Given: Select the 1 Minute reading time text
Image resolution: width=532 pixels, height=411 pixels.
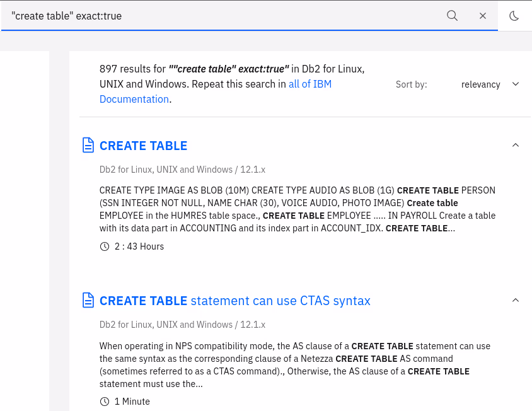Looking at the screenshot, I should (132, 402).
